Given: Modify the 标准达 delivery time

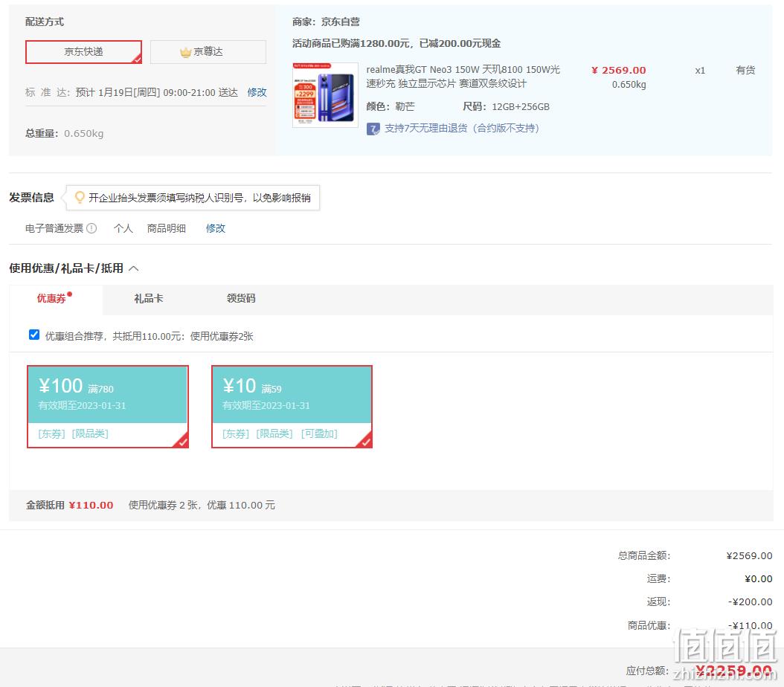Looking at the screenshot, I should (257, 92).
